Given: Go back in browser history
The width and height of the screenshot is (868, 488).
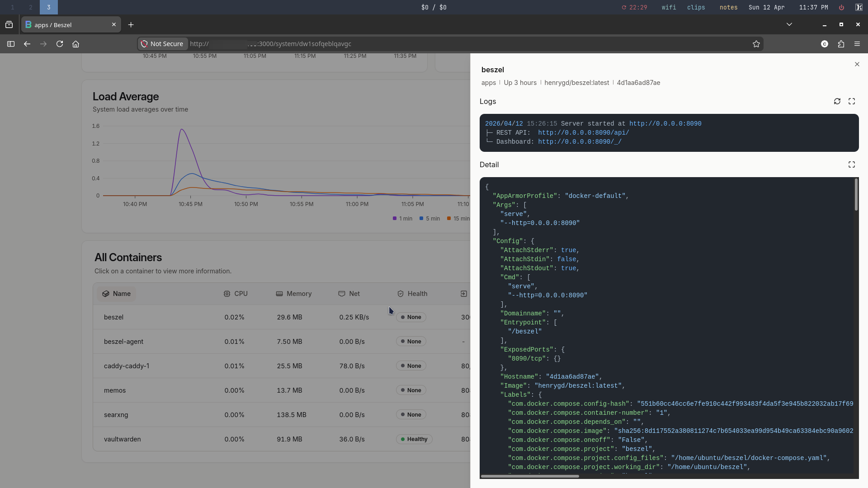Looking at the screenshot, I should pyautogui.click(x=27, y=44).
